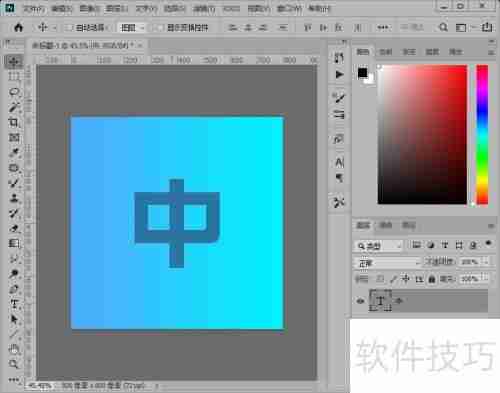Toggle the adjustment layer filter

pyautogui.click(x=431, y=245)
